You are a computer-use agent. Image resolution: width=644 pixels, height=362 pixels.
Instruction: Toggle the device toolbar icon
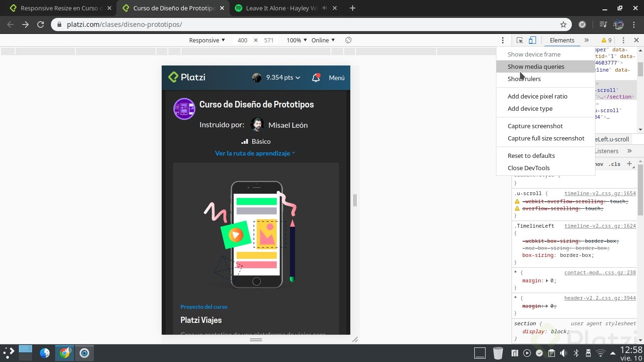[x=533, y=40]
